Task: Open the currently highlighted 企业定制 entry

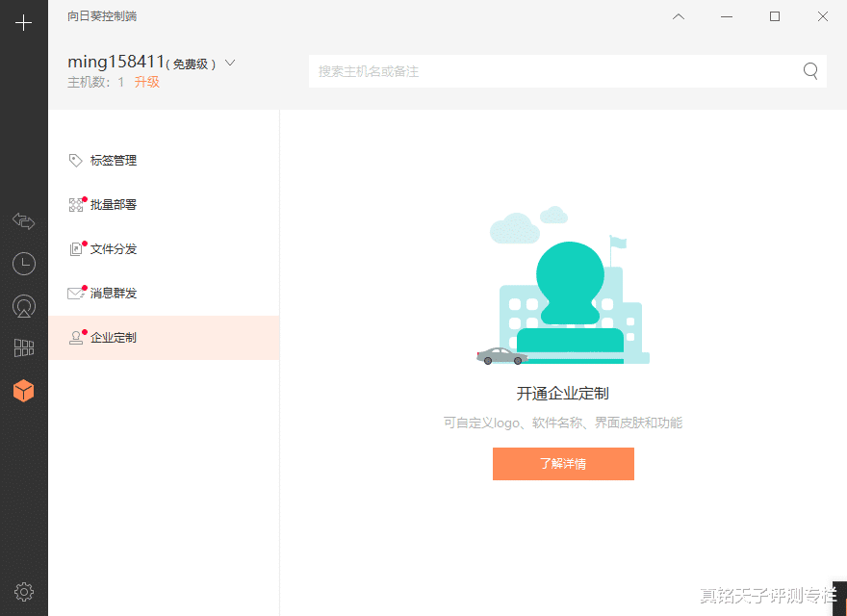Action: coord(115,337)
